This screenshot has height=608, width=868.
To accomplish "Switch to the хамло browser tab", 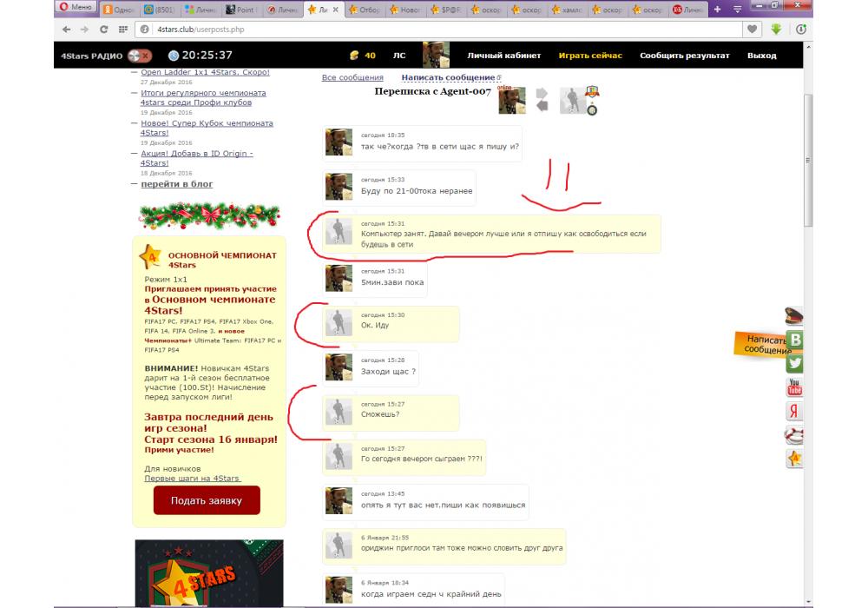I will (x=568, y=10).
